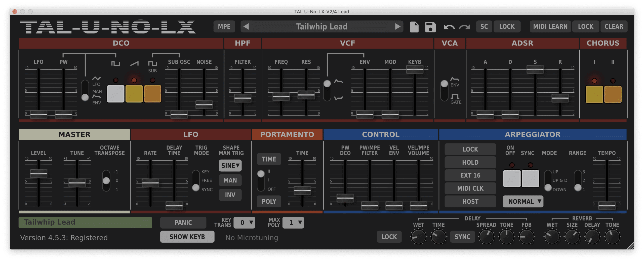Click the SHOW KEYB button
The image size is (644, 261).
click(x=187, y=237)
